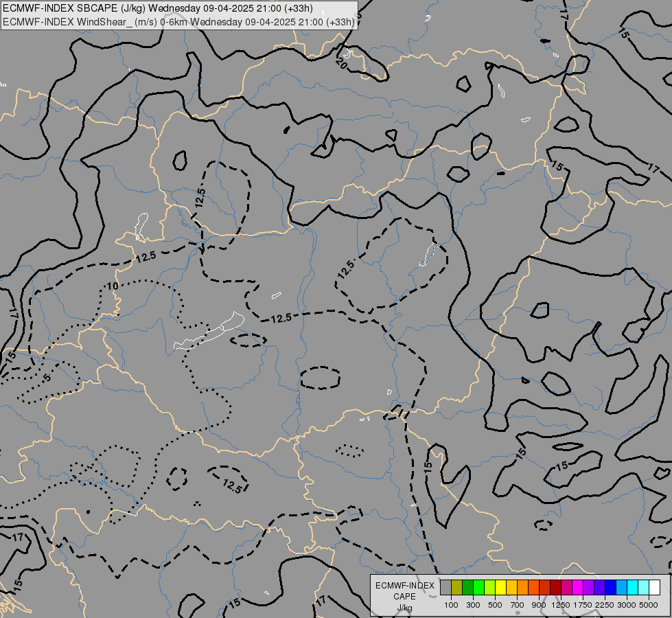Click the orange swatch right of 700
Screen dimensions: 672x618
click(x=522, y=588)
